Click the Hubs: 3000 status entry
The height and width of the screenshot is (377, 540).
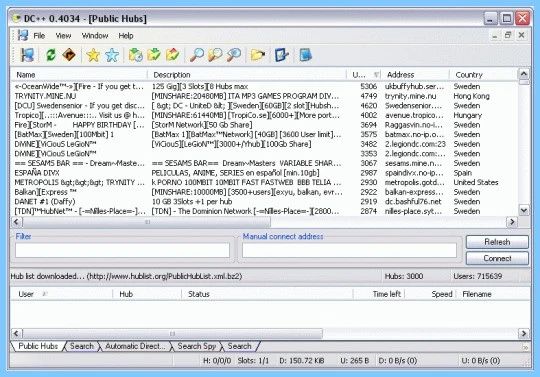click(404, 276)
